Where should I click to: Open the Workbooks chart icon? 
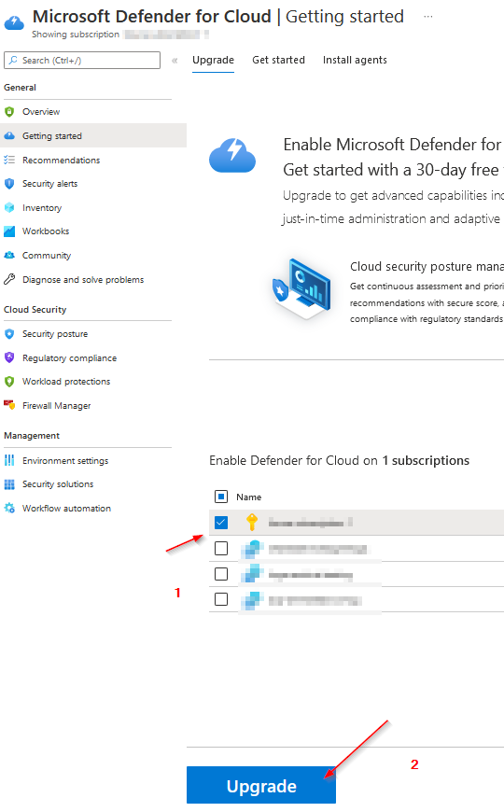[9, 231]
